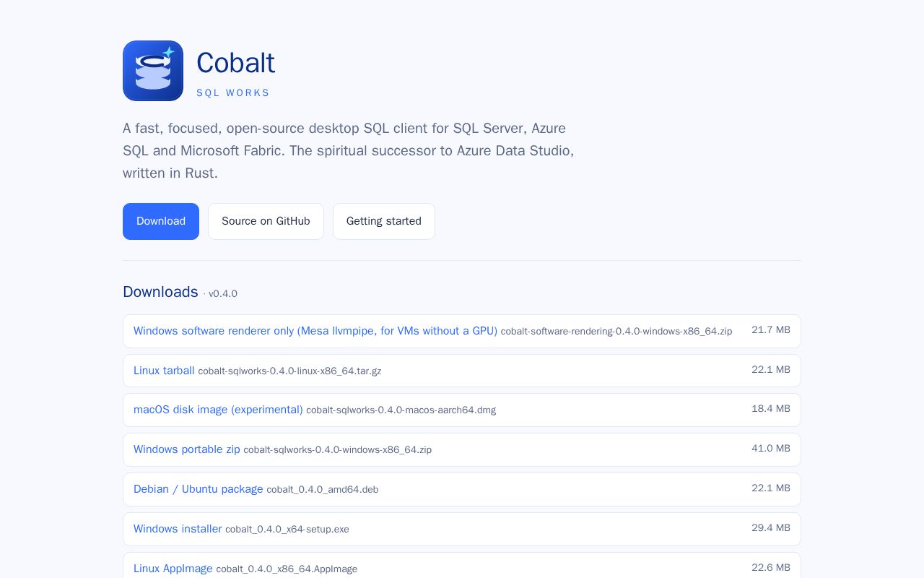Open the Getting started guide
This screenshot has width=924, height=578.
click(384, 221)
